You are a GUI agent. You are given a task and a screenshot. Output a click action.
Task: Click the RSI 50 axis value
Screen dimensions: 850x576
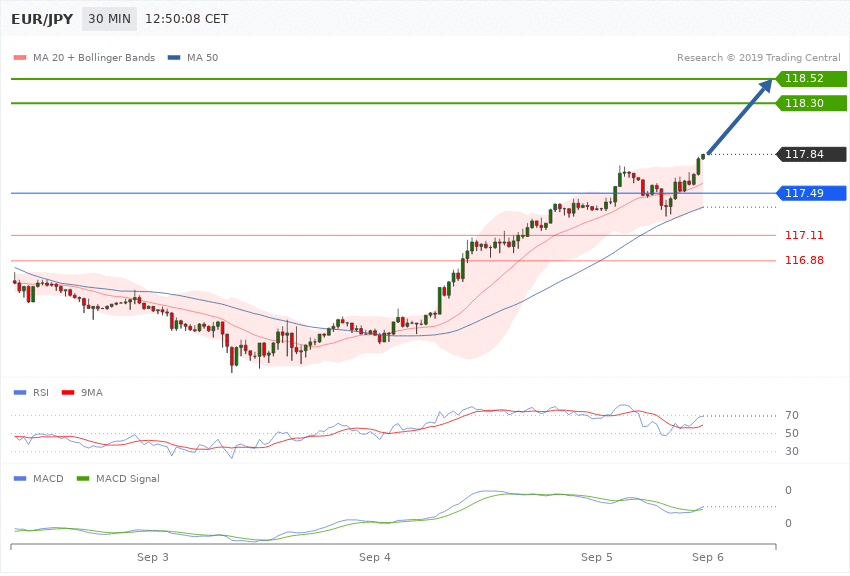791,433
